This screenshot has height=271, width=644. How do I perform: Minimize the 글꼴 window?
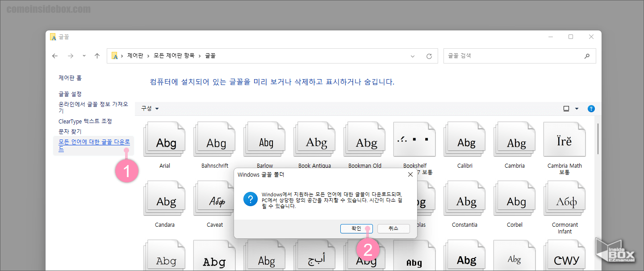point(550,37)
